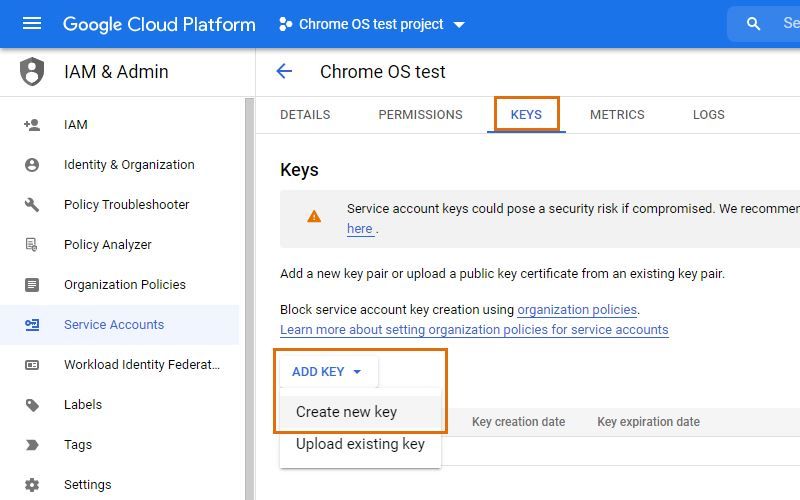The image size is (800, 500).
Task: Choose Upload existing key option
Action: coord(360,444)
